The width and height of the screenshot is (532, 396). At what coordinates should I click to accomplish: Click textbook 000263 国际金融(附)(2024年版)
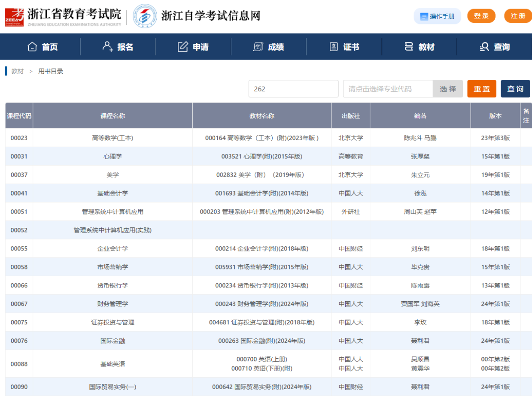point(262,341)
